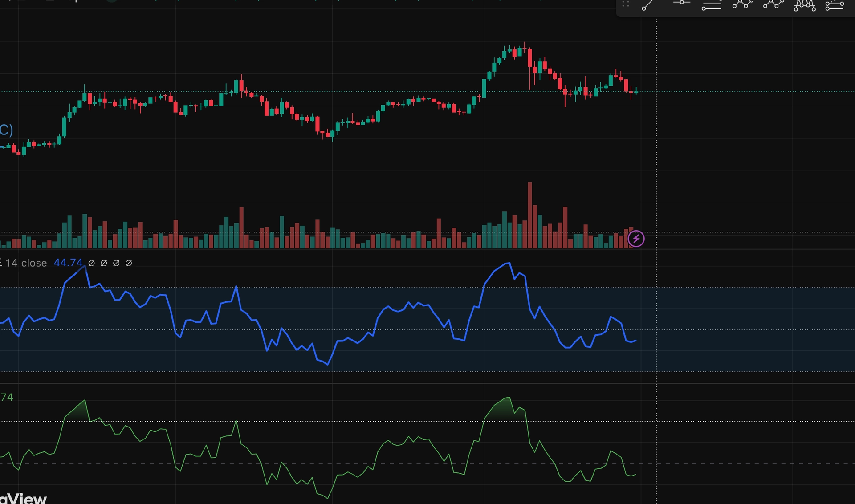The height and width of the screenshot is (504, 855).
Task: Click the purple lightning bolt icon
Action: 636,239
